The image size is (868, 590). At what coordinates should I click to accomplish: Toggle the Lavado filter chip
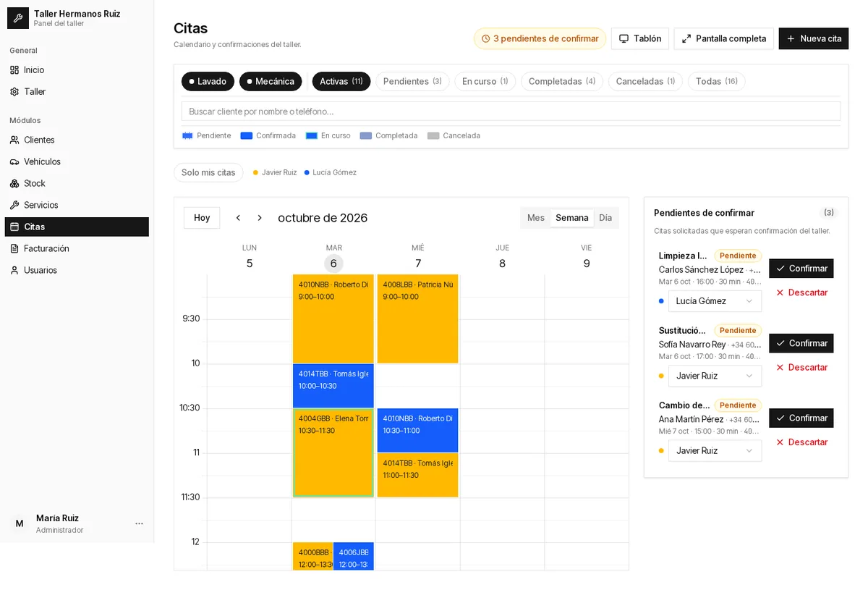208,81
